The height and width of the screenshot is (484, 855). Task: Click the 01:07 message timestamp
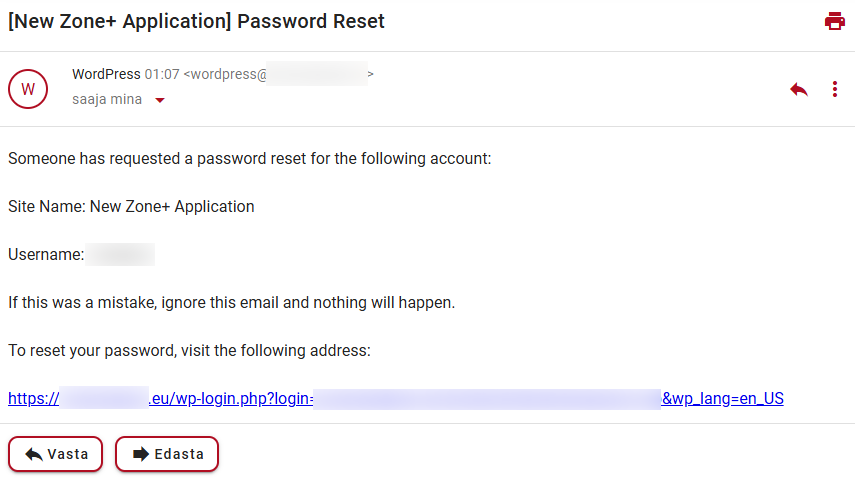pos(162,74)
